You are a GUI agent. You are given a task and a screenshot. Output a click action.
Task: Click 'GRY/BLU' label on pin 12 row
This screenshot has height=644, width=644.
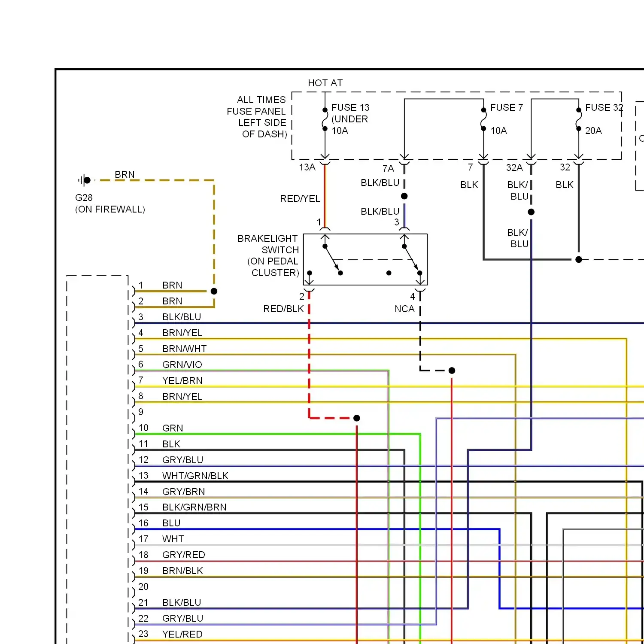182,460
